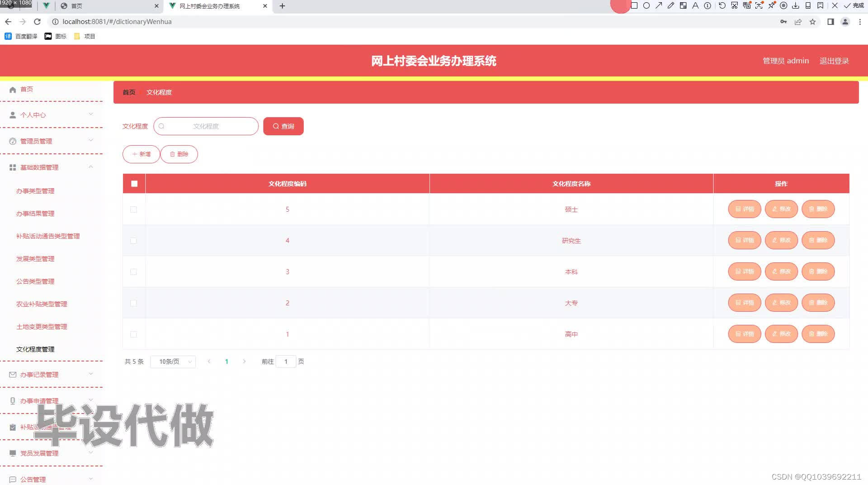This screenshot has width=868, height=485.
Task: Open the 10条/页 page size dropdown
Action: [x=173, y=361]
